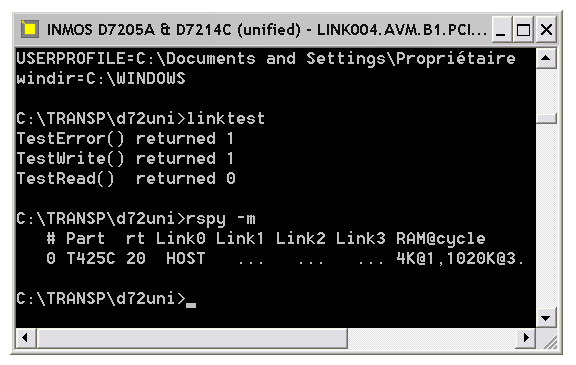Click the HOST value under Link0
This screenshot has width=576, height=365.
point(186,259)
